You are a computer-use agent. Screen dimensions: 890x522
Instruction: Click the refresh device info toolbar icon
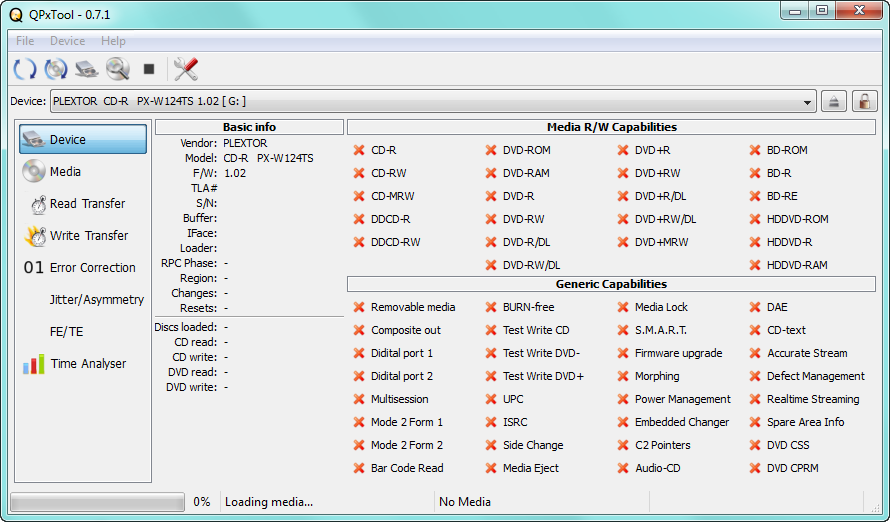tap(25, 69)
